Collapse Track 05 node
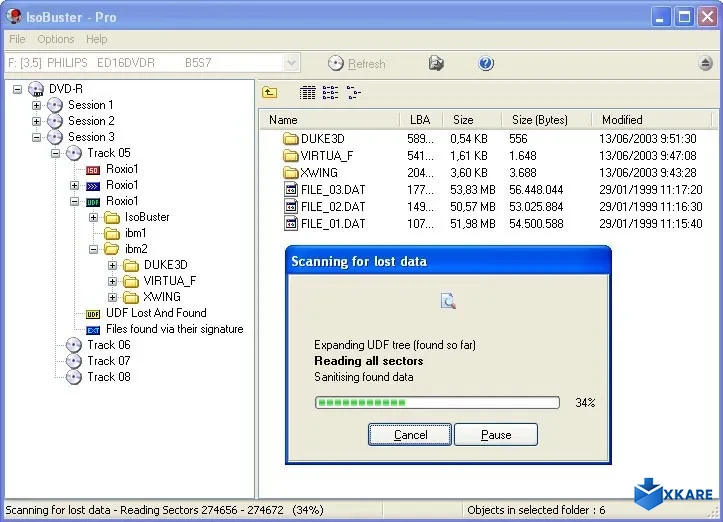 [55, 153]
